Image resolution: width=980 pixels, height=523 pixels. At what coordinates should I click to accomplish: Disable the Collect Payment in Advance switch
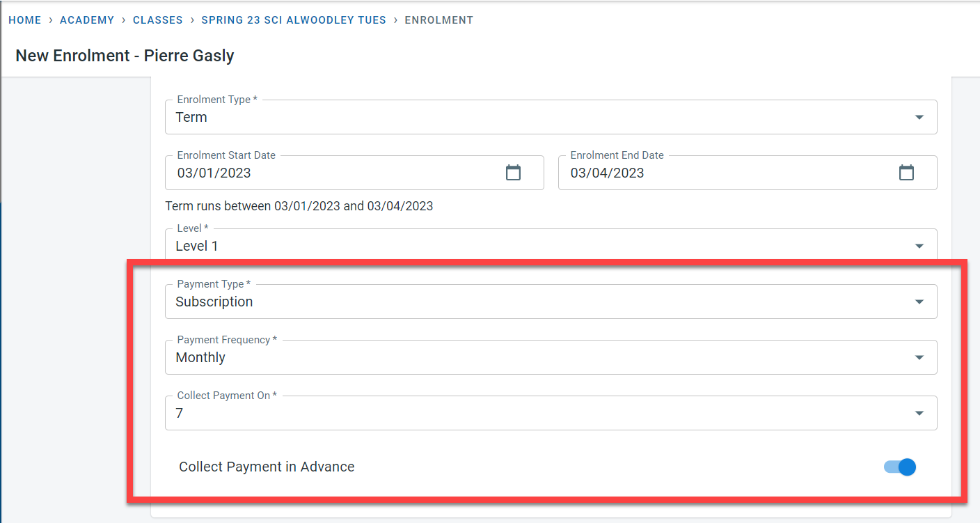pos(901,467)
